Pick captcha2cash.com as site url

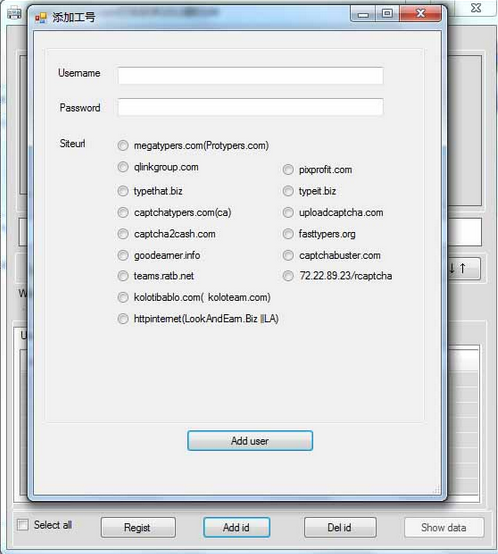123,234
